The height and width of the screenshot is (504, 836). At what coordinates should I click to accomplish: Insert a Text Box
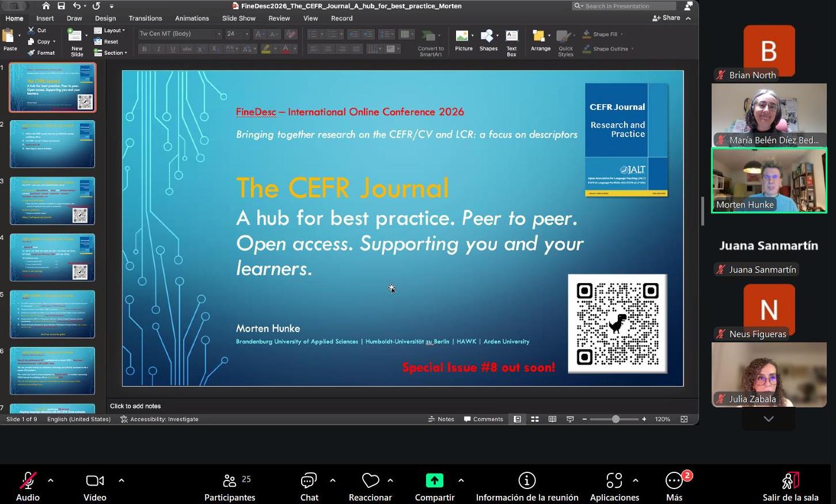pyautogui.click(x=511, y=37)
